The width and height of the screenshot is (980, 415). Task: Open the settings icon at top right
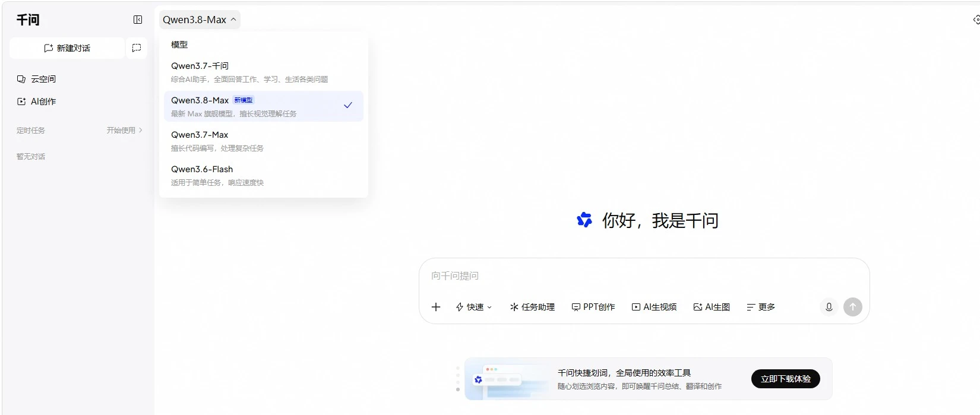(x=976, y=20)
